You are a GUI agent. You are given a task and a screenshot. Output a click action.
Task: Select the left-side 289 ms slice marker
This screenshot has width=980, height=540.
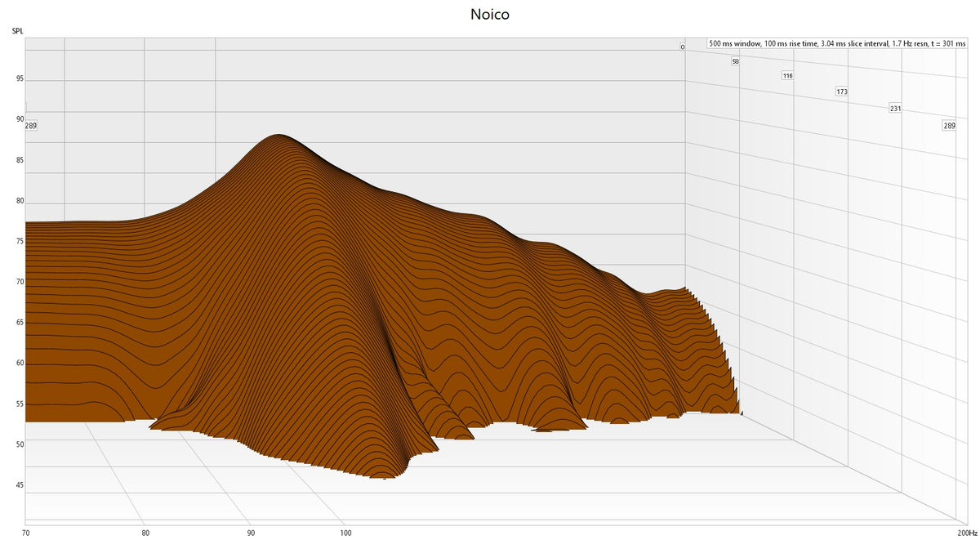point(30,125)
